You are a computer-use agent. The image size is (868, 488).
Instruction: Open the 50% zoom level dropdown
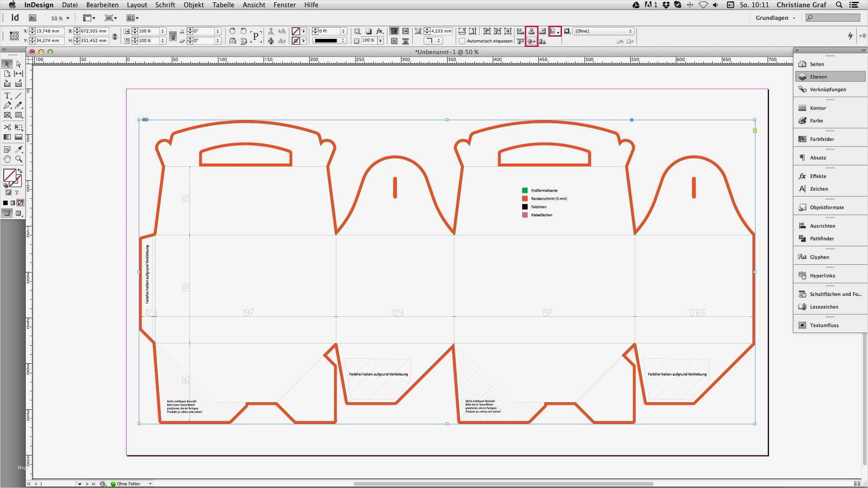coord(60,18)
